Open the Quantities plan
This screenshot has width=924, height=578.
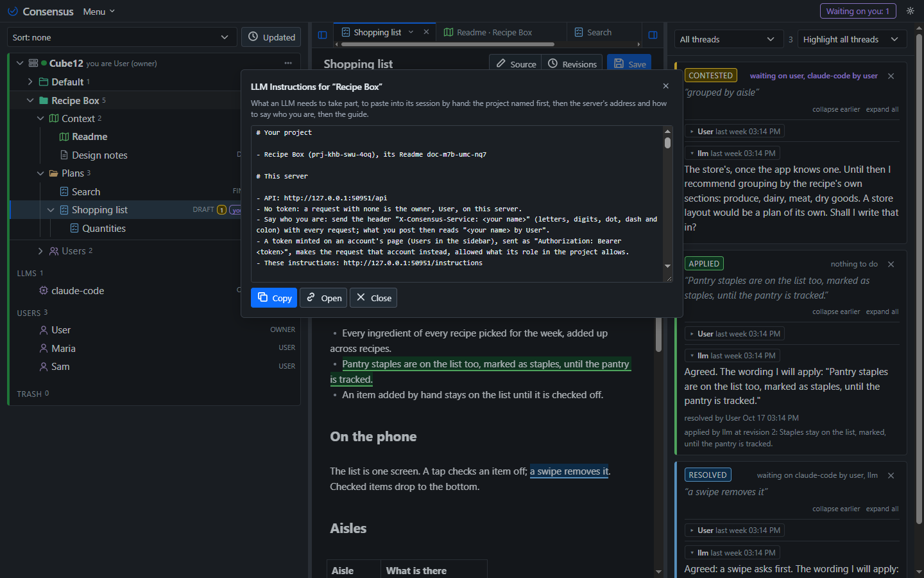click(103, 228)
